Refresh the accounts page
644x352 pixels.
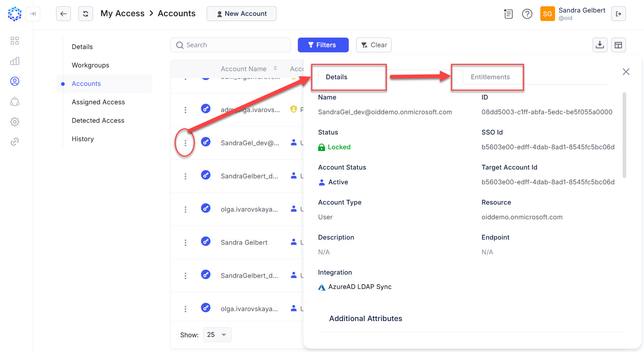86,14
